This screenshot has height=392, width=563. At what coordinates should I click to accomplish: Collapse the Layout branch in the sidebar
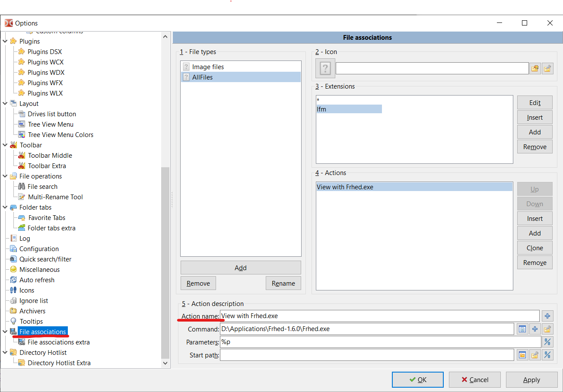pos(4,103)
